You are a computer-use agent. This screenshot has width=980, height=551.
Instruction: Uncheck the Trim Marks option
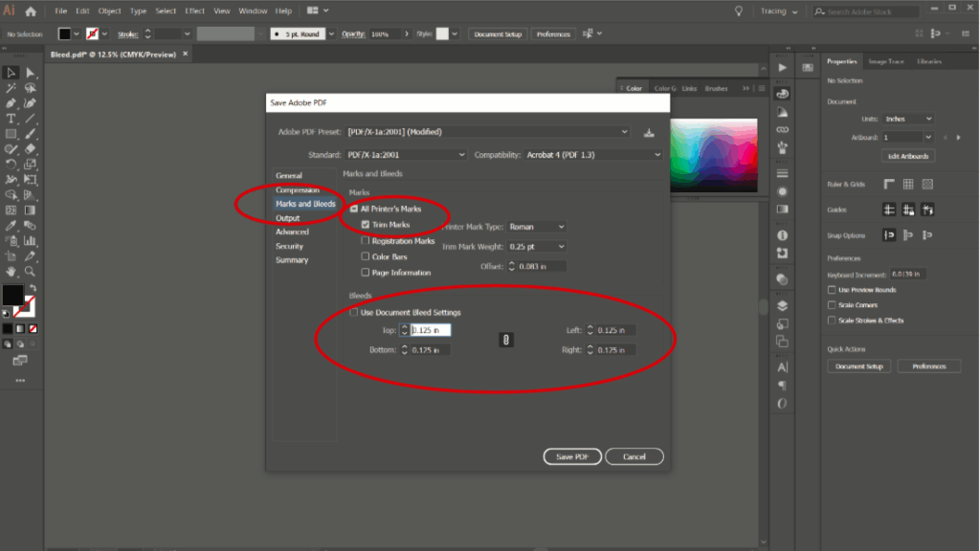[x=366, y=226]
